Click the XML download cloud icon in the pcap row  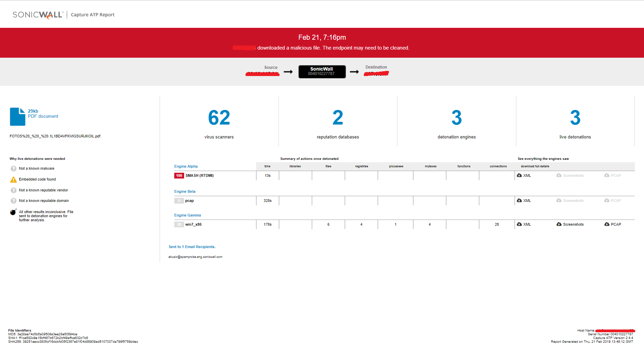pos(519,201)
